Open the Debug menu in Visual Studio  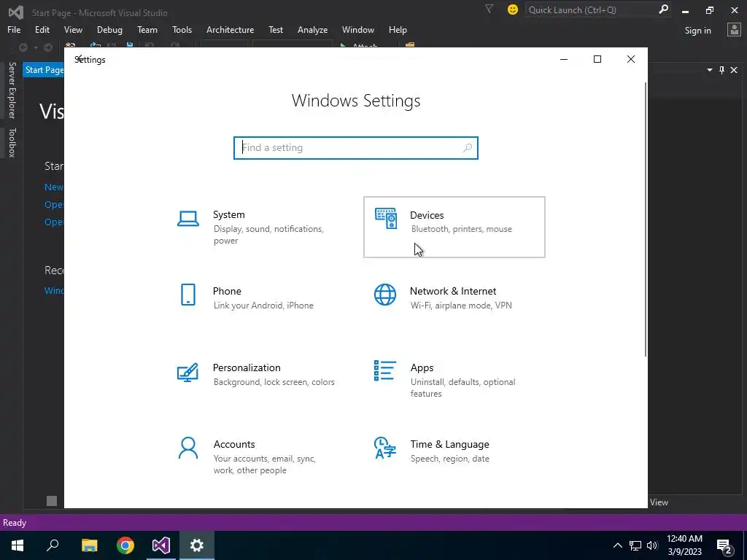109,29
